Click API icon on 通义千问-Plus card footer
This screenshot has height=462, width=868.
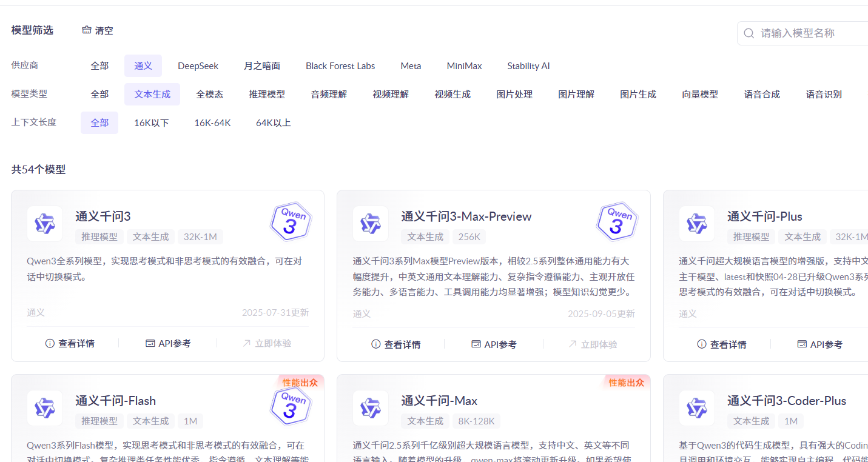tap(802, 344)
